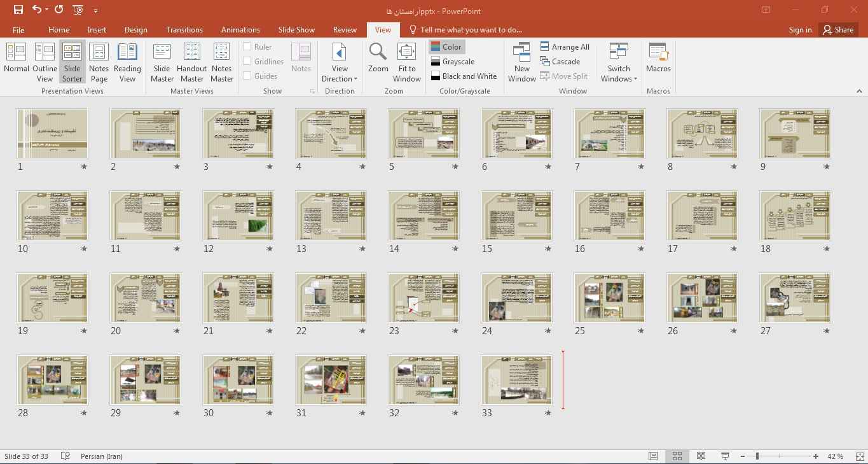This screenshot has height=464, width=868.
Task: Click the Share button
Action: tap(837, 30)
